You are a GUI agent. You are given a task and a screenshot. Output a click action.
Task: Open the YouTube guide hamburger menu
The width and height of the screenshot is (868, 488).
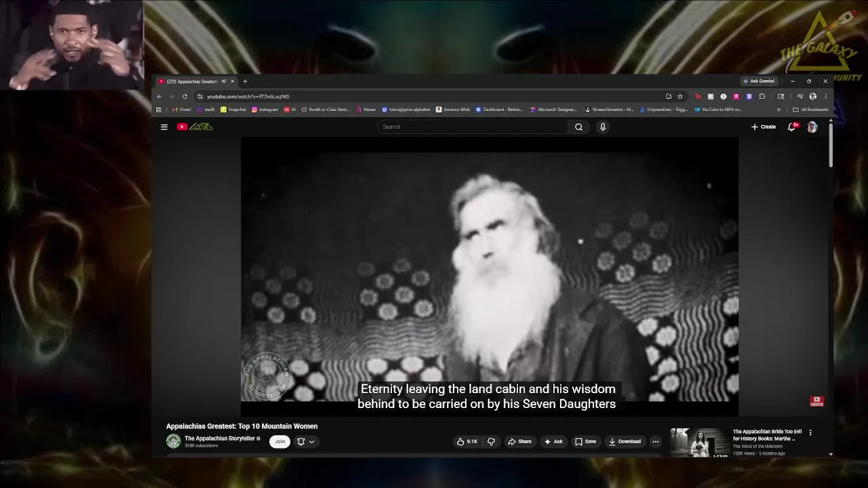tap(164, 127)
